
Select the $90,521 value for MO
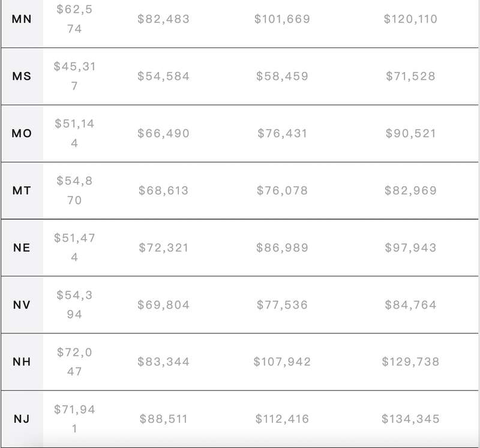click(410, 133)
